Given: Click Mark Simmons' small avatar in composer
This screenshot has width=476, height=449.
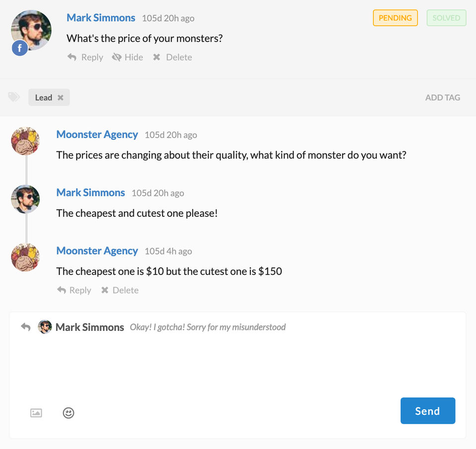Looking at the screenshot, I should (x=45, y=327).
